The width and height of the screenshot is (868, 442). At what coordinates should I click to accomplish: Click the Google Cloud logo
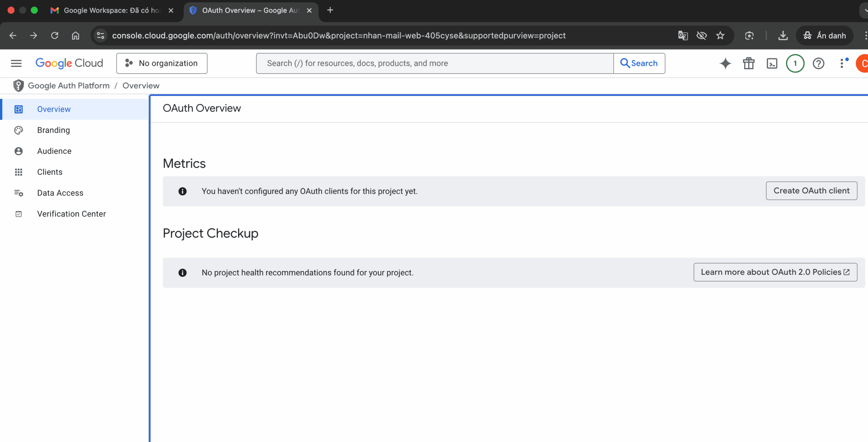tap(69, 63)
